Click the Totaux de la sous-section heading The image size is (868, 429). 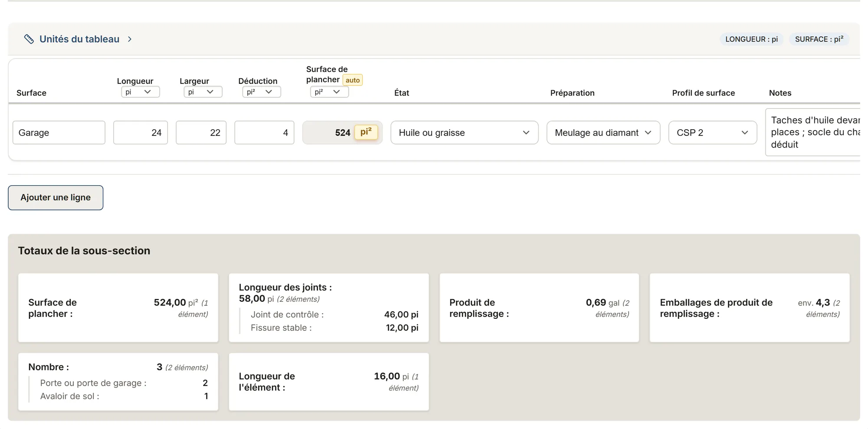pos(84,251)
